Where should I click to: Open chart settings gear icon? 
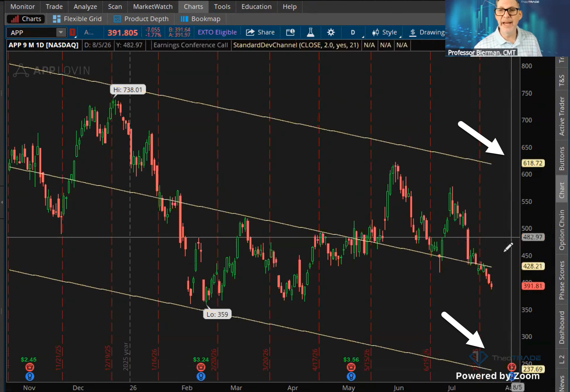pos(331,32)
